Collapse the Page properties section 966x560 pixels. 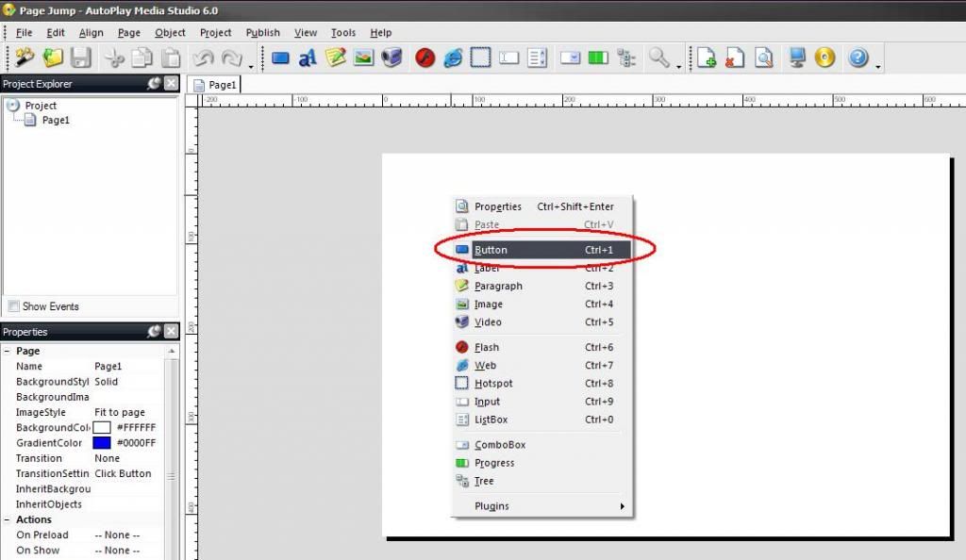(x=8, y=351)
